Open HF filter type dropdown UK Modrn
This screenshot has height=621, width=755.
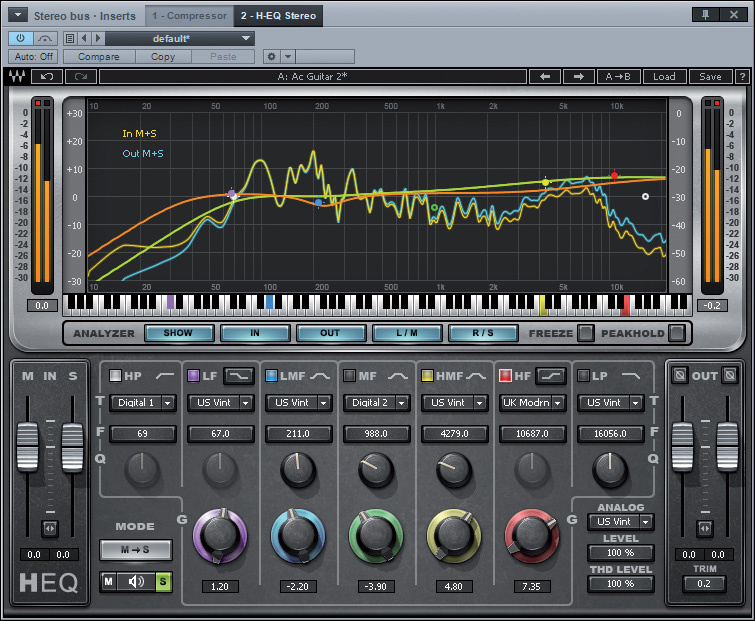click(532, 402)
